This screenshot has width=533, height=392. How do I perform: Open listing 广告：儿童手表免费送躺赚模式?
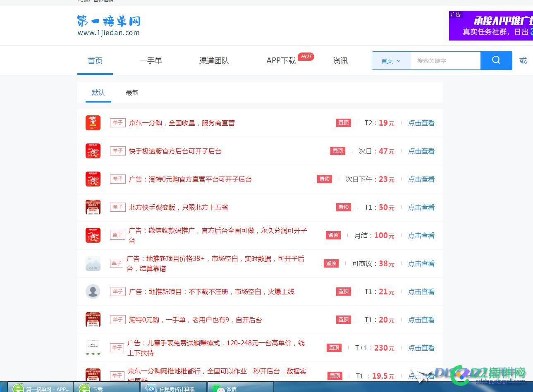pyautogui.click(x=216, y=348)
